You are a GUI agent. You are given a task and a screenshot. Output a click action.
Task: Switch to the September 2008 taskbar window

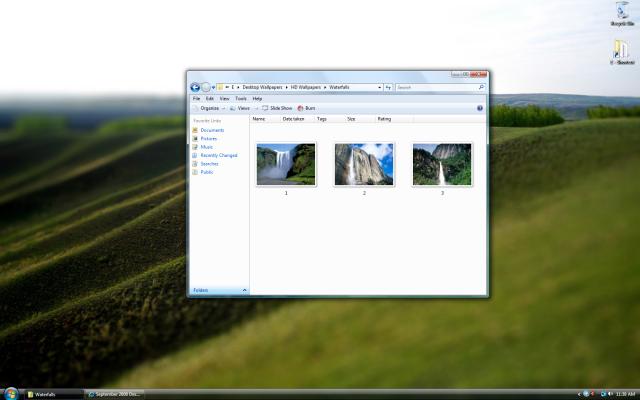click(x=114, y=394)
